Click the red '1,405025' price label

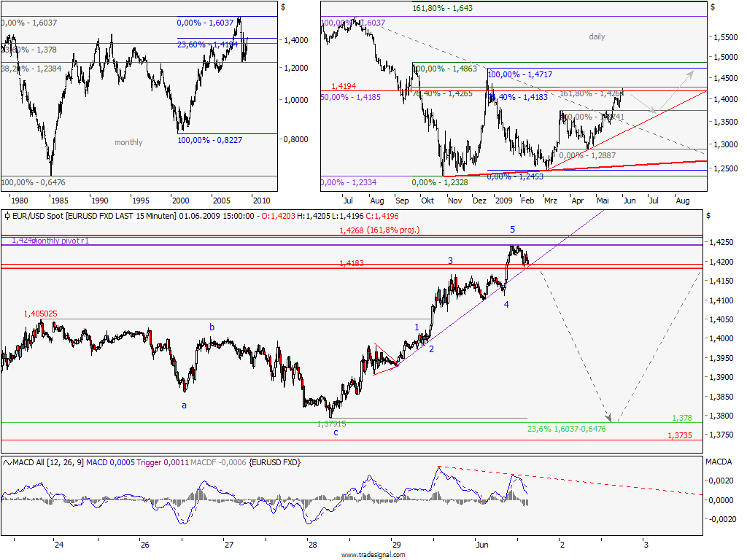coord(41,314)
